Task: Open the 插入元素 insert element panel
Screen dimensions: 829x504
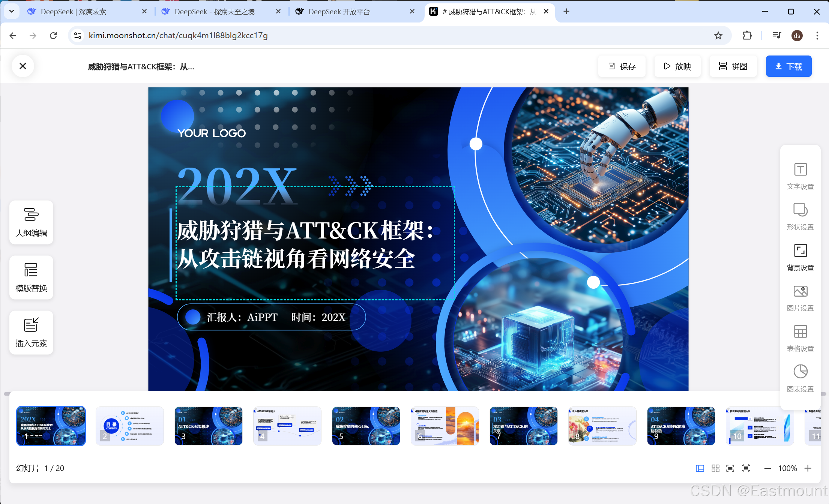Action: tap(31, 333)
